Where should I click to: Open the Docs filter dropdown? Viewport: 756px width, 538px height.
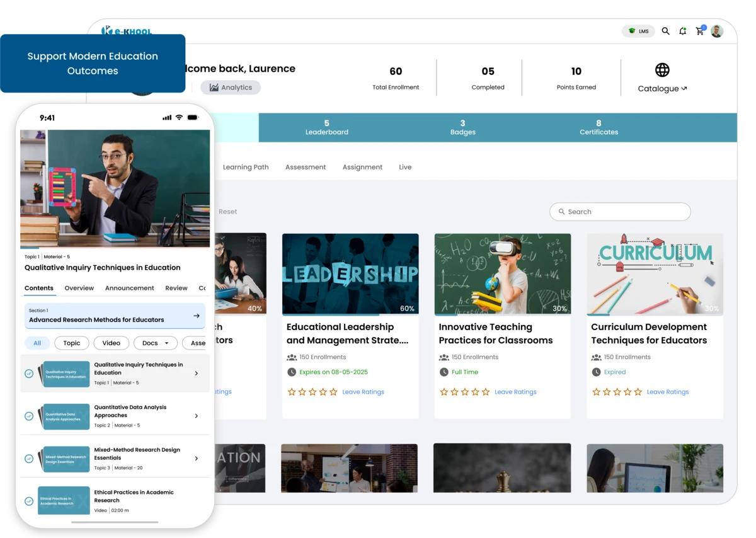point(155,343)
